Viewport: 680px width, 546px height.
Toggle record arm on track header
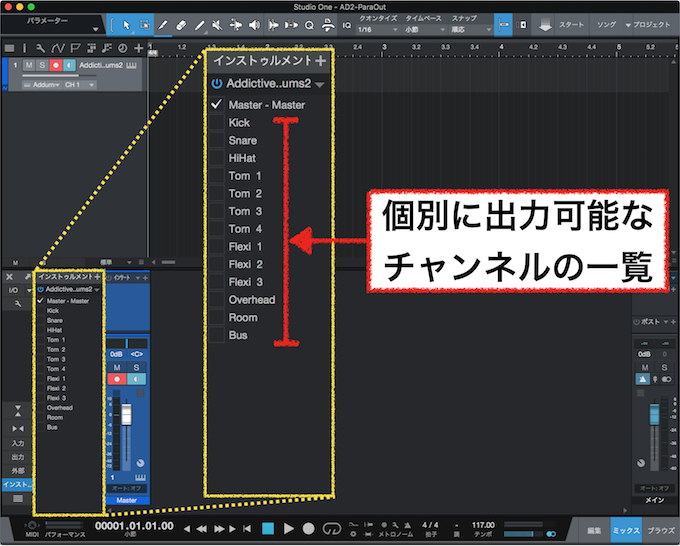[56, 65]
